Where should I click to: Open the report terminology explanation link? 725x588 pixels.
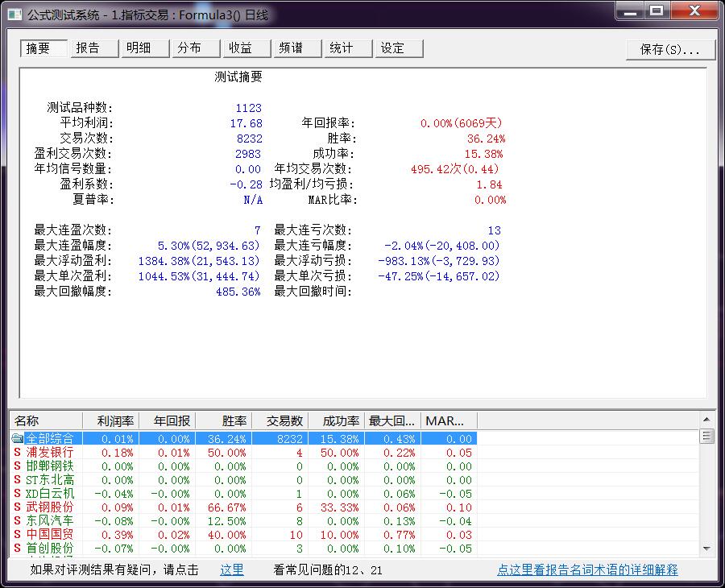pos(587,570)
